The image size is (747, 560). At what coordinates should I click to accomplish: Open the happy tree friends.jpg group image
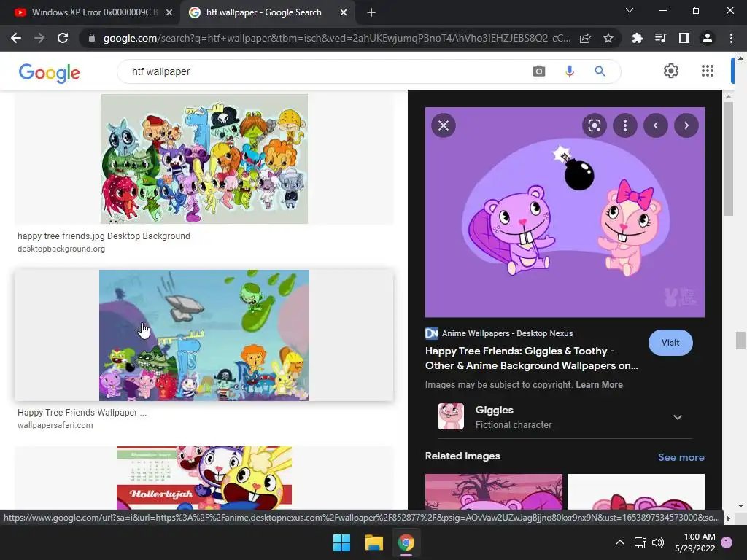(204, 158)
